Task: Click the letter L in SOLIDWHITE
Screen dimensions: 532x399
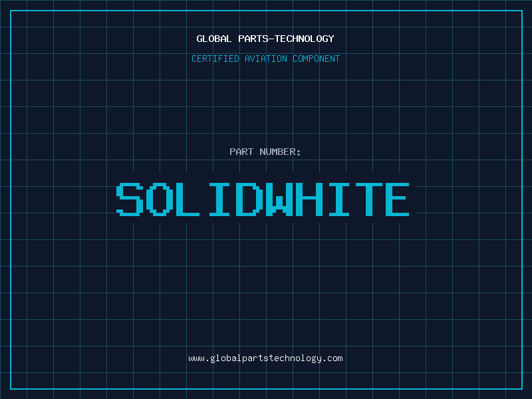Action: [x=189, y=199]
